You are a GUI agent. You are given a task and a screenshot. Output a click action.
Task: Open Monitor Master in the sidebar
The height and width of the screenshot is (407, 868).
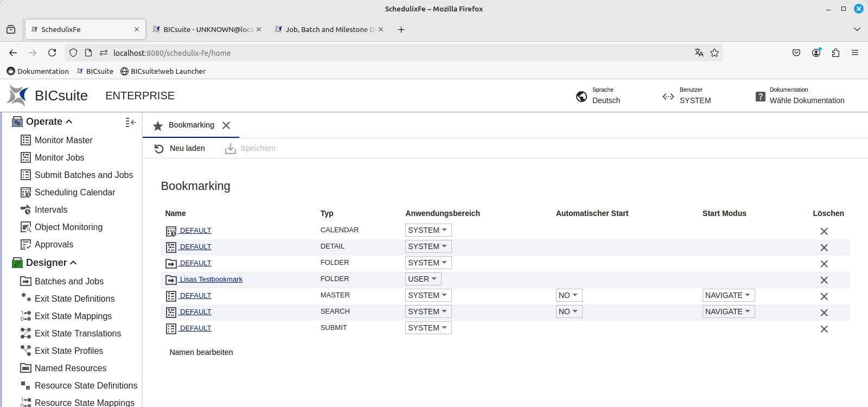click(63, 140)
